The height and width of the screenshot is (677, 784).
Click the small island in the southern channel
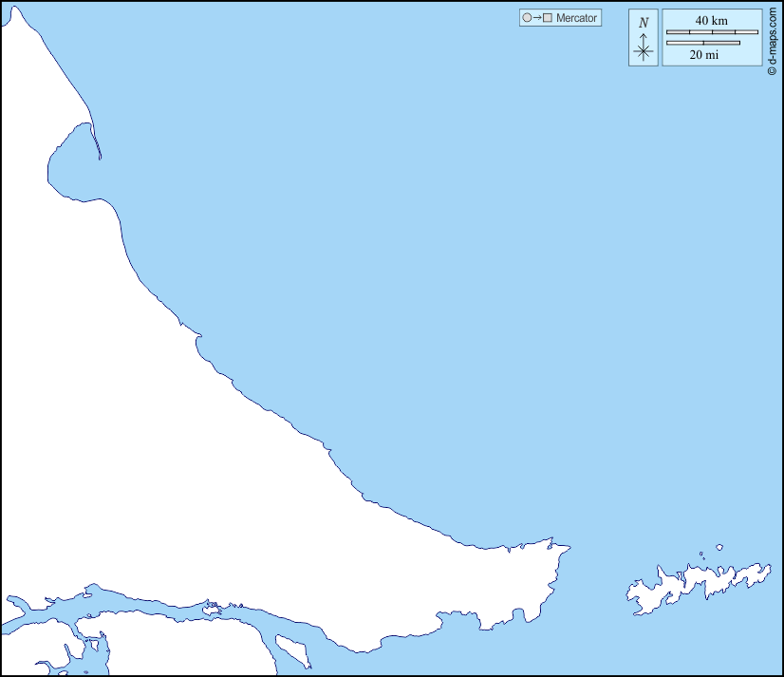(211, 610)
